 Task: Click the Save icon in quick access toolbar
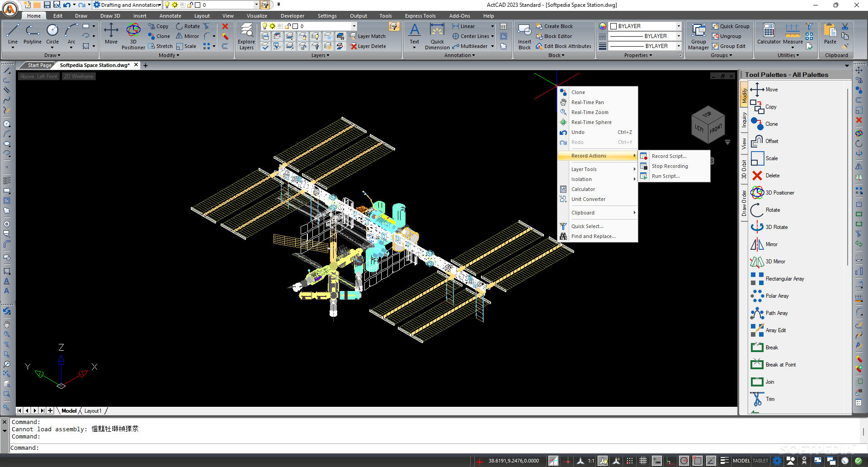tap(47, 5)
